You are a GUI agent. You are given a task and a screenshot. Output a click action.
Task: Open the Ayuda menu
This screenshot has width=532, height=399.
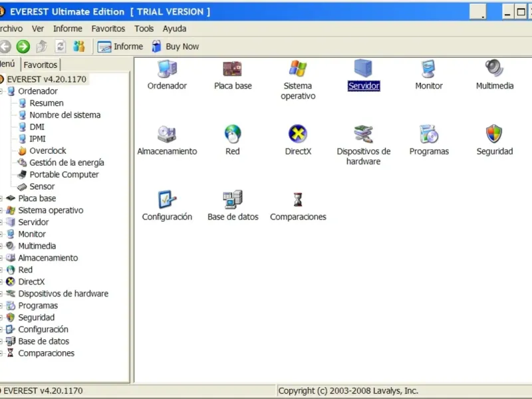click(x=174, y=29)
